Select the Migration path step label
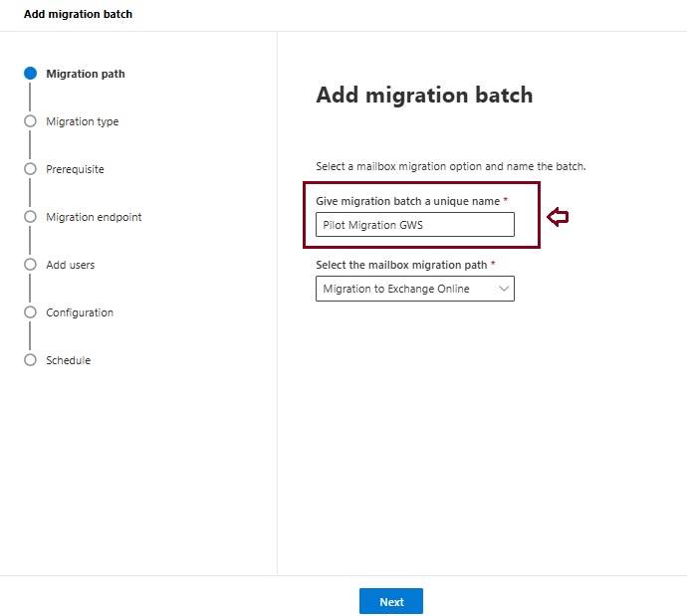The image size is (687, 616). (86, 74)
